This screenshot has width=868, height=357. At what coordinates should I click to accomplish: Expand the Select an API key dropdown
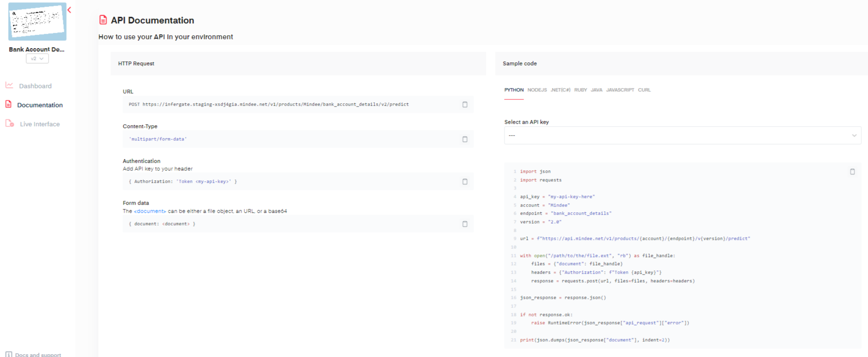682,136
